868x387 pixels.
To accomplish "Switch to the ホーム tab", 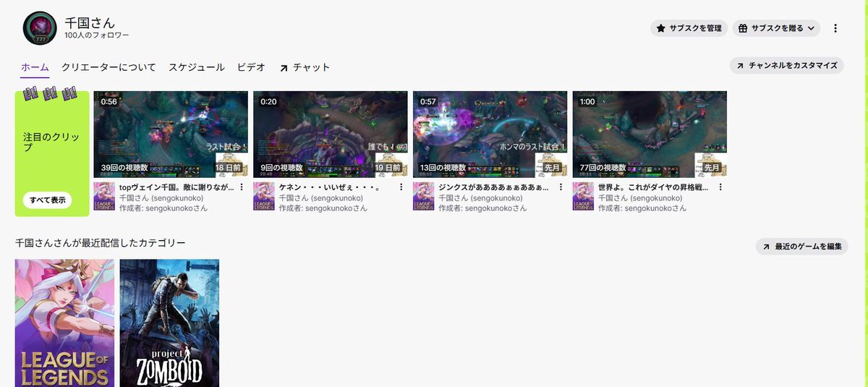I will (35, 67).
